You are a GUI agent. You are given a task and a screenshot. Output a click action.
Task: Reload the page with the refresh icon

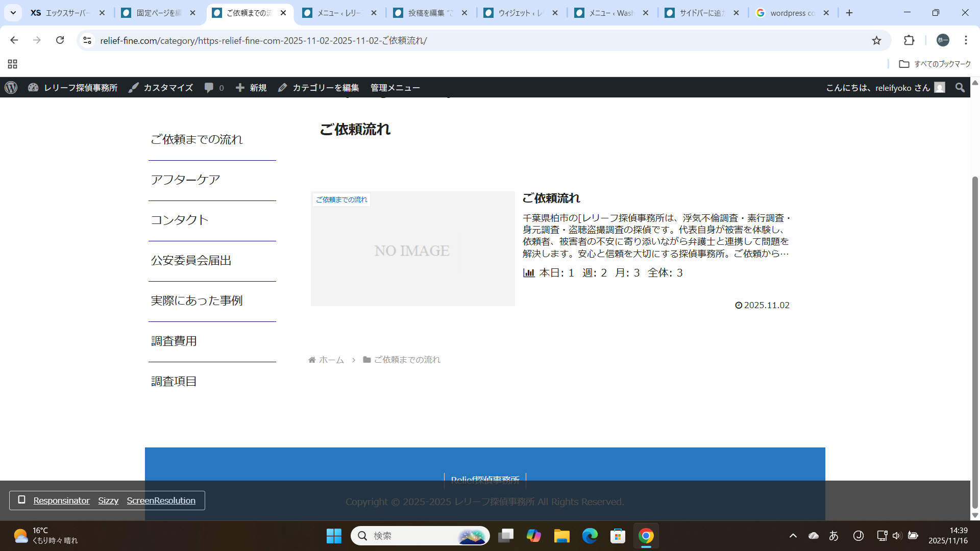[x=60, y=40]
